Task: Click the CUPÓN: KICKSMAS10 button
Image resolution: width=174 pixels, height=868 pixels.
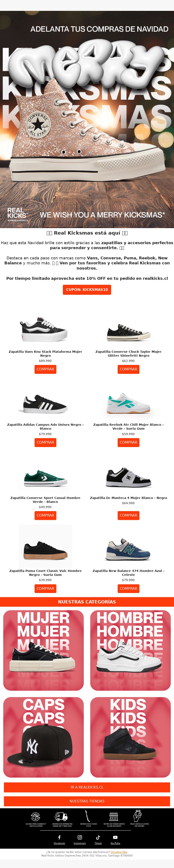Action: coord(87,290)
